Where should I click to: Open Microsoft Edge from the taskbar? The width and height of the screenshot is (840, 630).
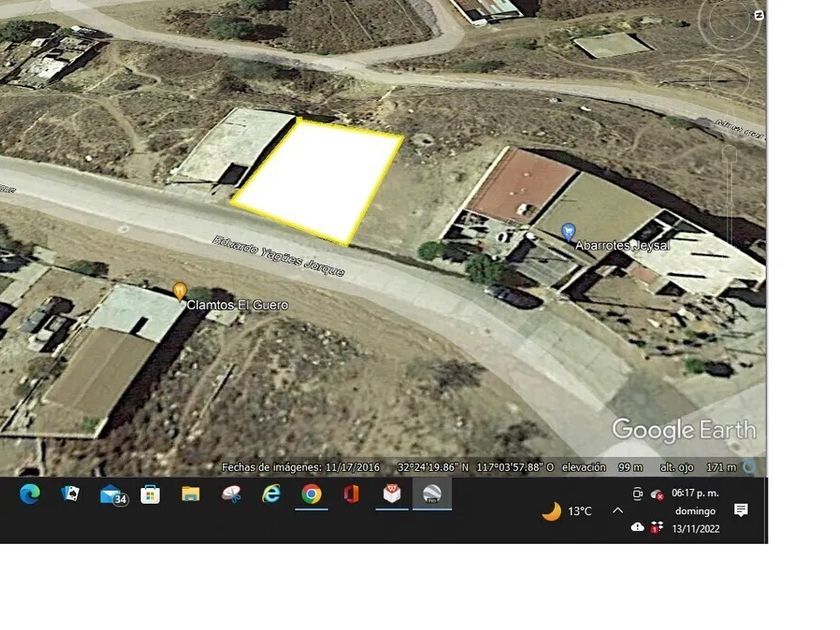point(29,494)
